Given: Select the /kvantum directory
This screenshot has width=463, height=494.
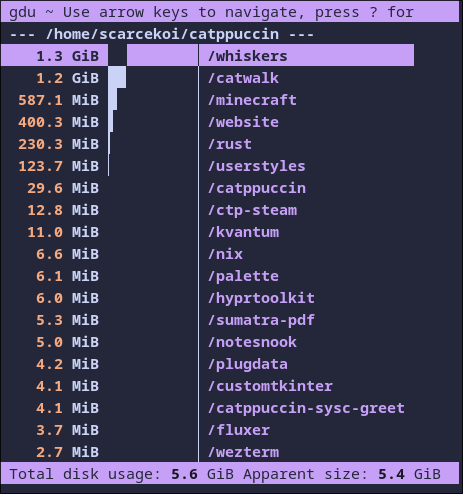Looking at the screenshot, I should point(243,232).
